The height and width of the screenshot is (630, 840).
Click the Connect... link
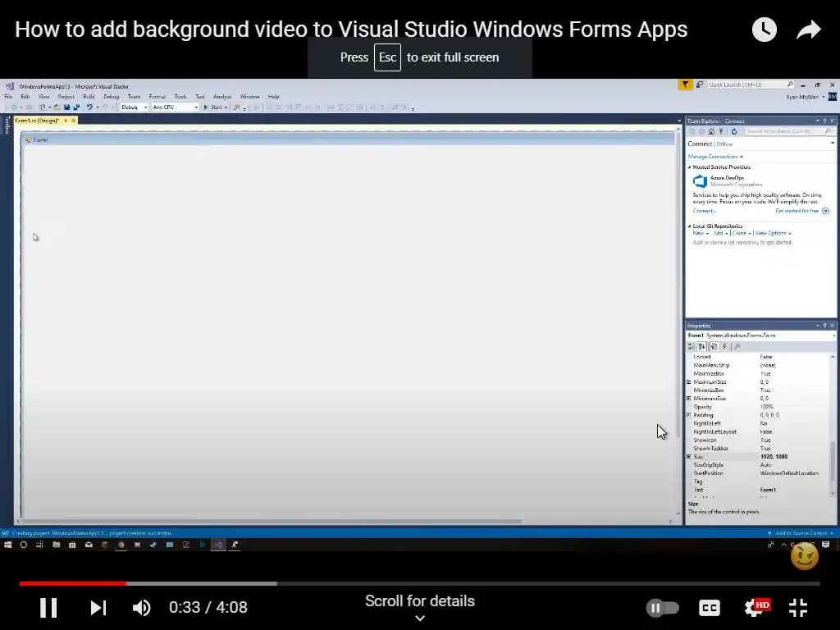click(x=704, y=211)
